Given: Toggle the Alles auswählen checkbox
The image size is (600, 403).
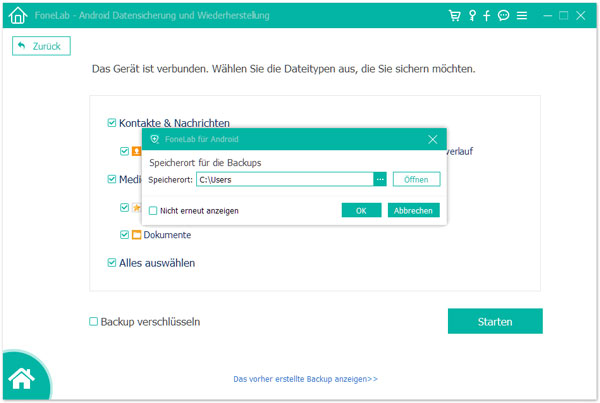Looking at the screenshot, I should pyautogui.click(x=112, y=263).
